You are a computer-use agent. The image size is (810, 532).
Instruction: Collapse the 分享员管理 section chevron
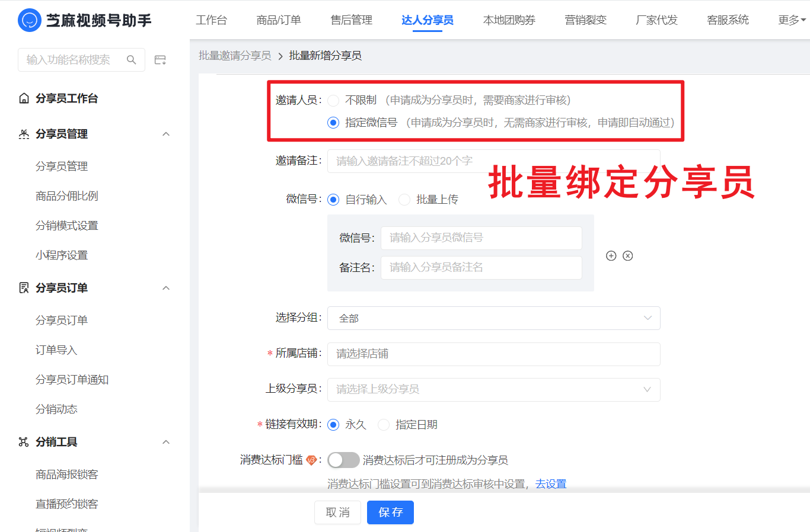coord(166,134)
